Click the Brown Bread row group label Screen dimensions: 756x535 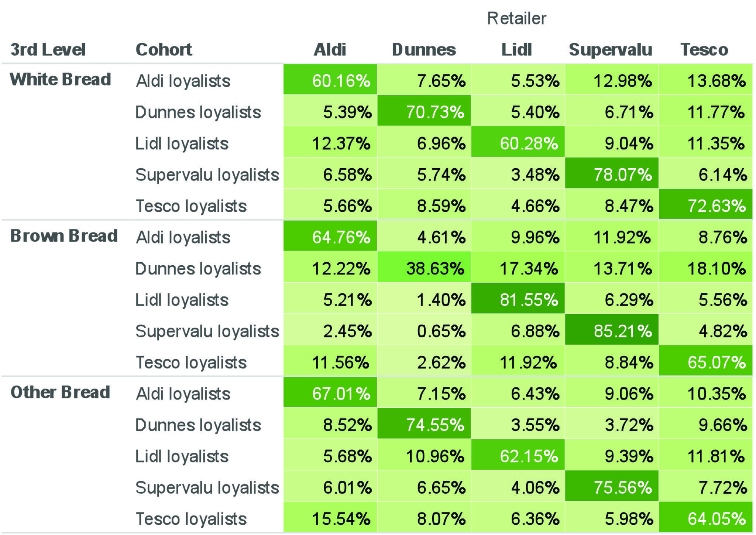(64, 236)
